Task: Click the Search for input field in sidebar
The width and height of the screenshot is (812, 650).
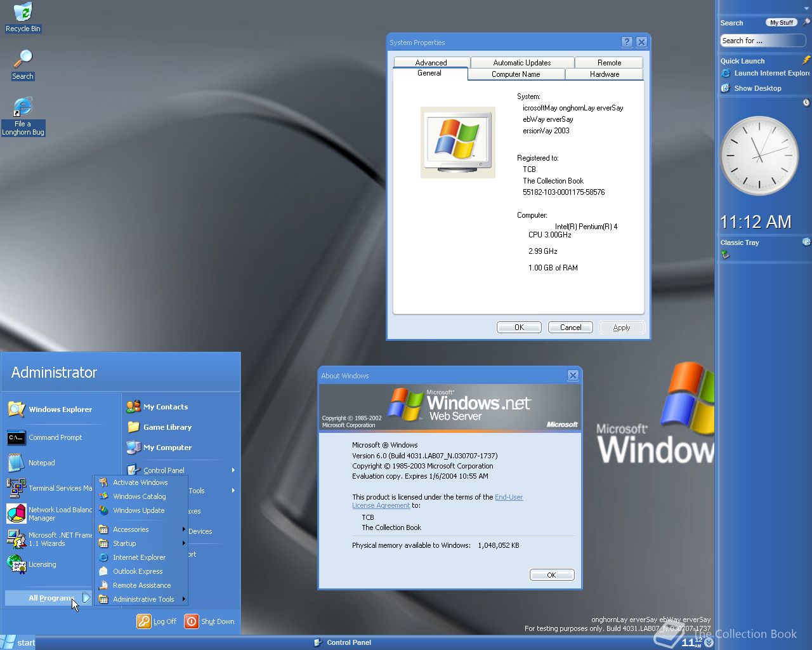Action: coord(763,41)
